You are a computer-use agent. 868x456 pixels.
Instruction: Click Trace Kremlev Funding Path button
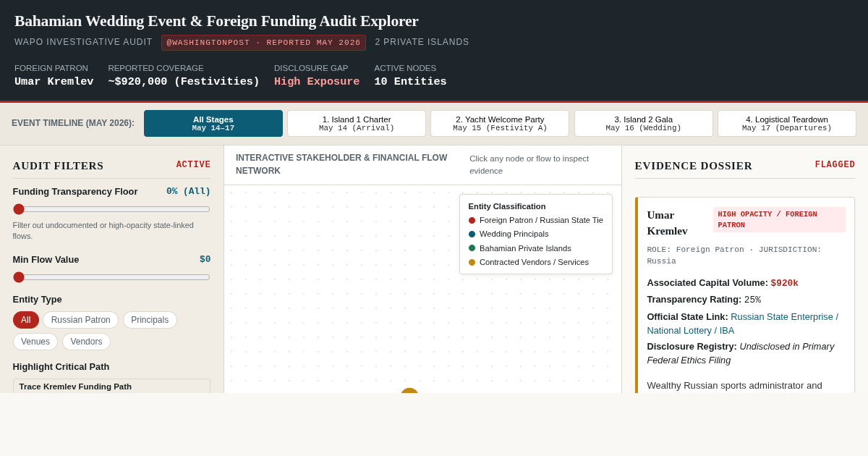click(111, 387)
